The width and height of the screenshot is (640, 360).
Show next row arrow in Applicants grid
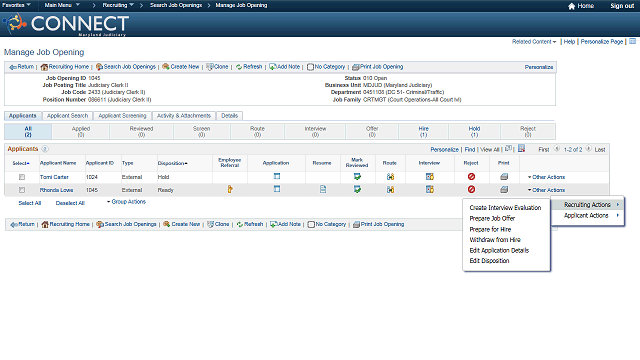point(588,149)
